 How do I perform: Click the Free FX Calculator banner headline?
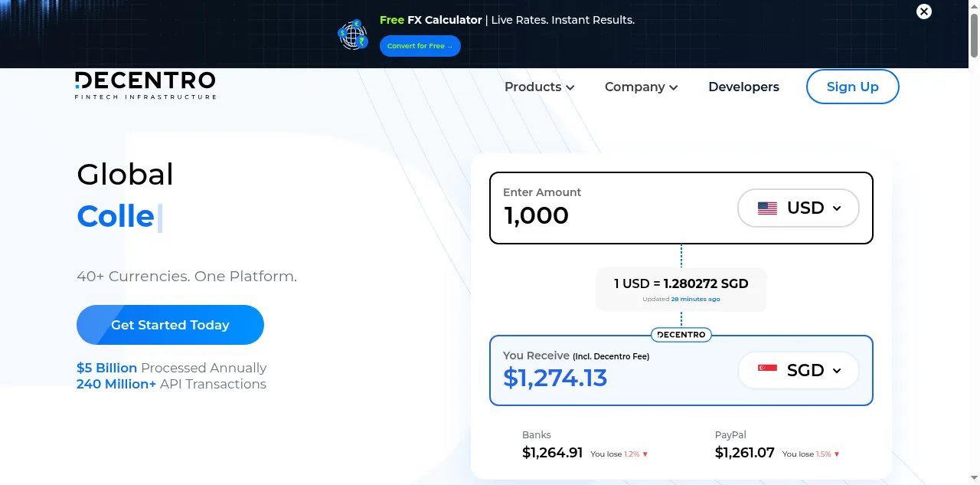507,20
